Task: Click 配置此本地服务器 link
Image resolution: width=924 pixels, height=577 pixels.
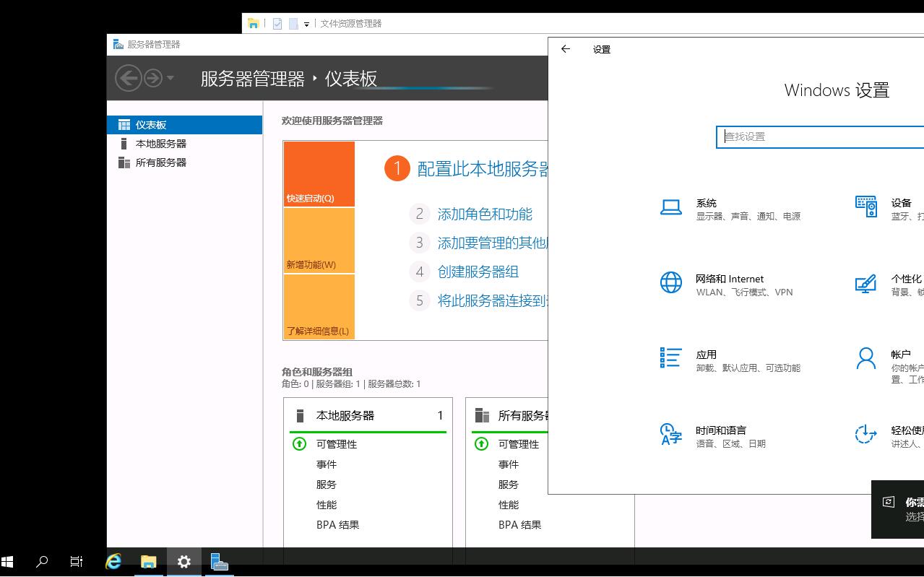Action: tap(483, 169)
